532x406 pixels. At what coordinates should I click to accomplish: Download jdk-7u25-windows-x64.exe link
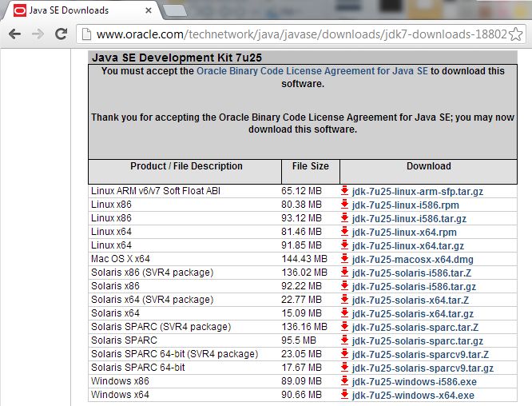[x=413, y=395]
